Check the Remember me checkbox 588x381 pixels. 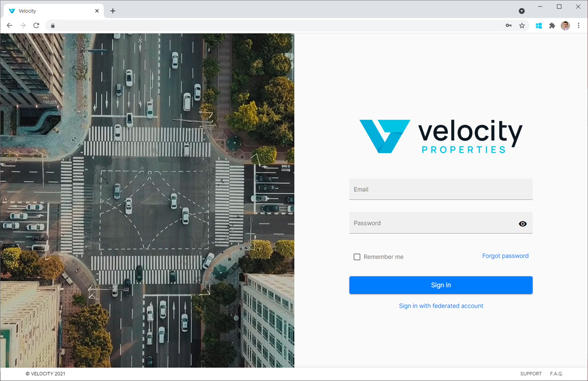click(x=357, y=257)
